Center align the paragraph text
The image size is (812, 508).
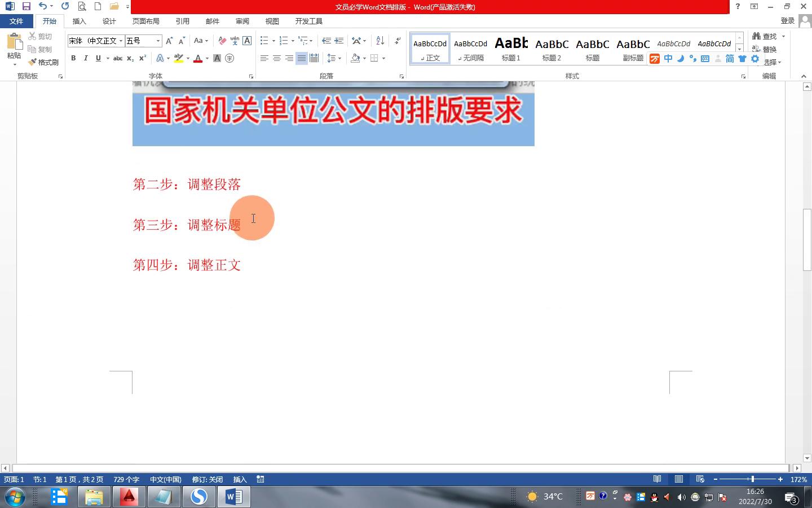276,58
